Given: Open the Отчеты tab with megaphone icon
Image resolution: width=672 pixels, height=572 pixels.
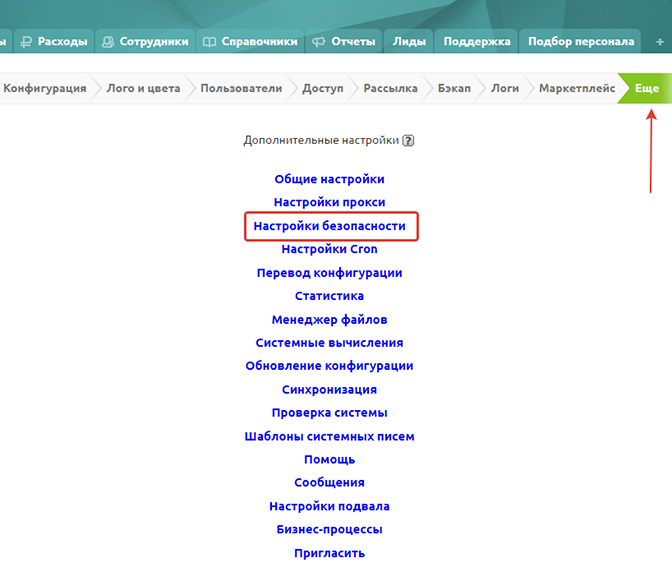Looking at the screenshot, I should tap(344, 41).
